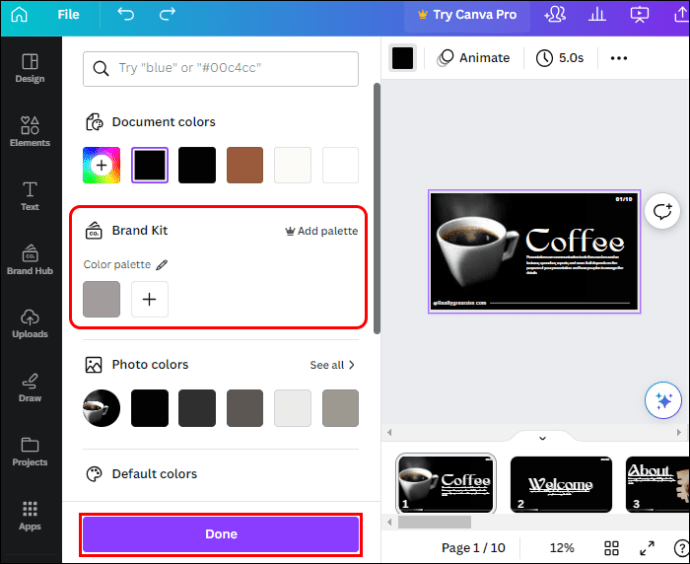Add a color to the brand palette

click(x=150, y=299)
